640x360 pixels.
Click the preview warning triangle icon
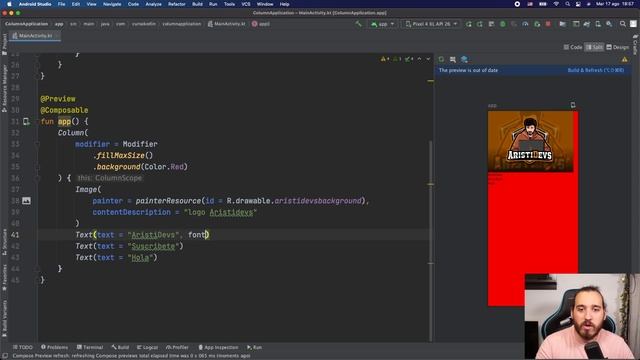[x=624, y=60]
